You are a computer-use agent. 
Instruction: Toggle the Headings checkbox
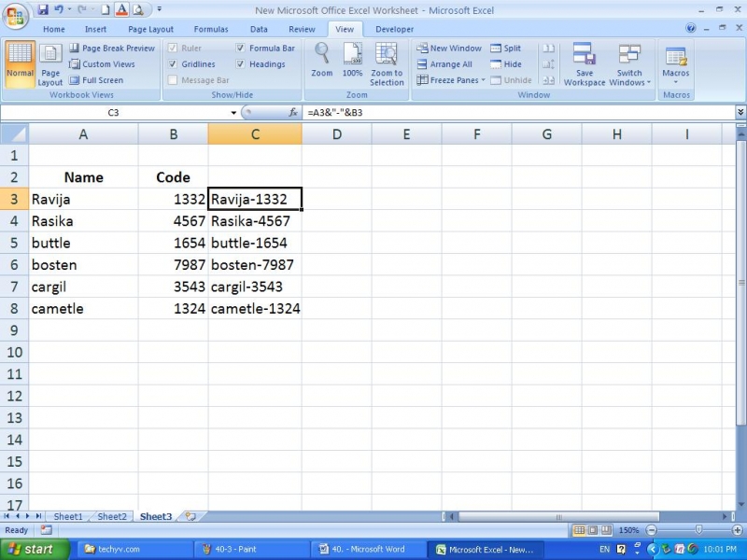(x=241, y=64)
